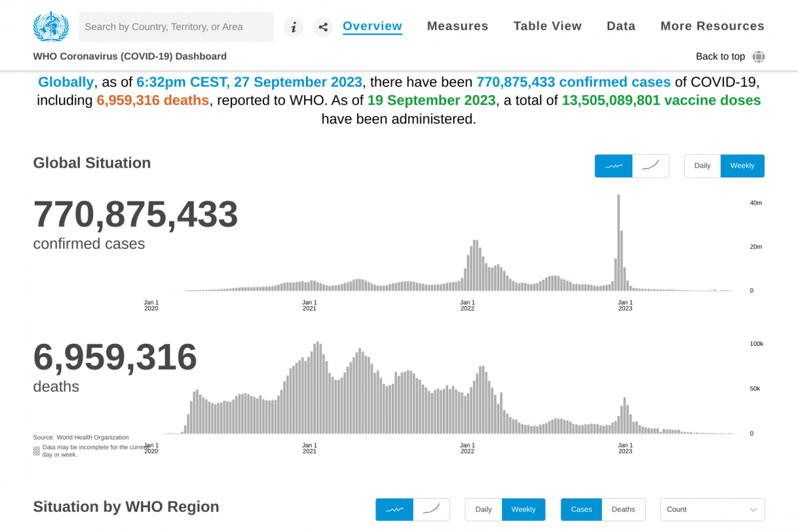The height and width of the screenshot is (532, 798).
Task: Open the Data tab
Action: tap(620, 27)
